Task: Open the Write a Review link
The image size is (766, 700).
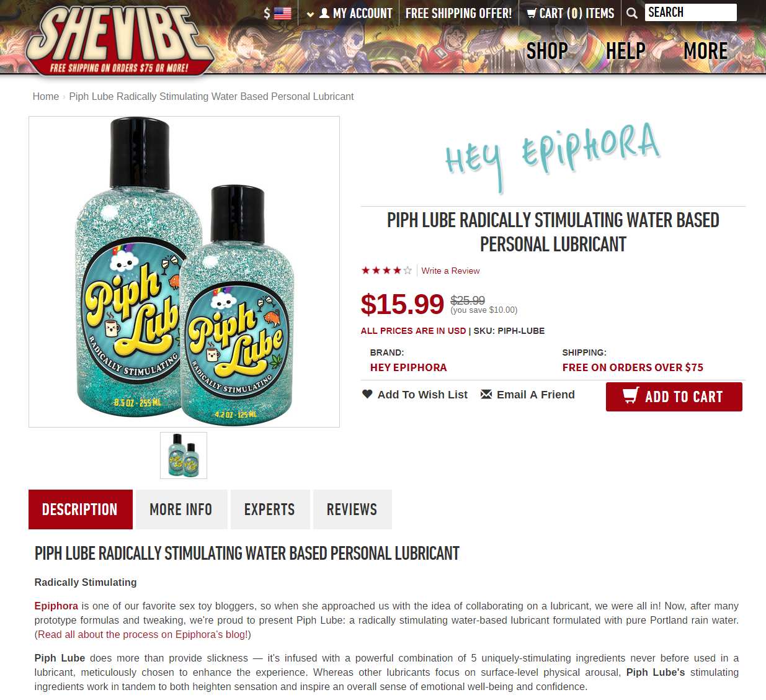Action: pyautogui.click(x=450, y=271)
